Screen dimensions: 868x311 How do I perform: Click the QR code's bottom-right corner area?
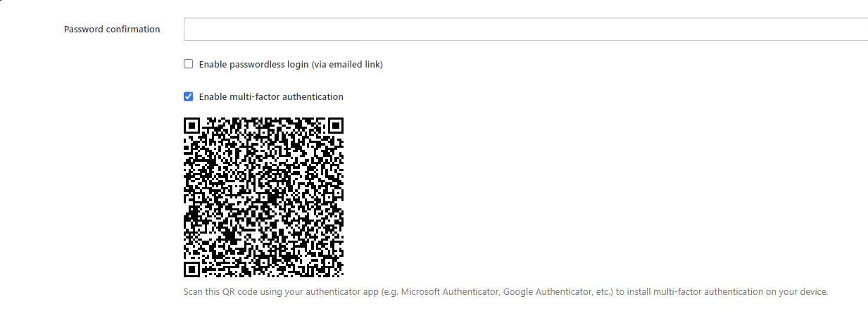pos(336,270)
